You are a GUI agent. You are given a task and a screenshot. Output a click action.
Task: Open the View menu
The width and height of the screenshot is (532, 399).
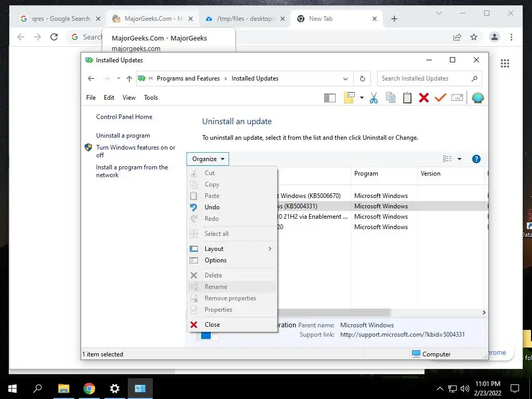(129, 98)
